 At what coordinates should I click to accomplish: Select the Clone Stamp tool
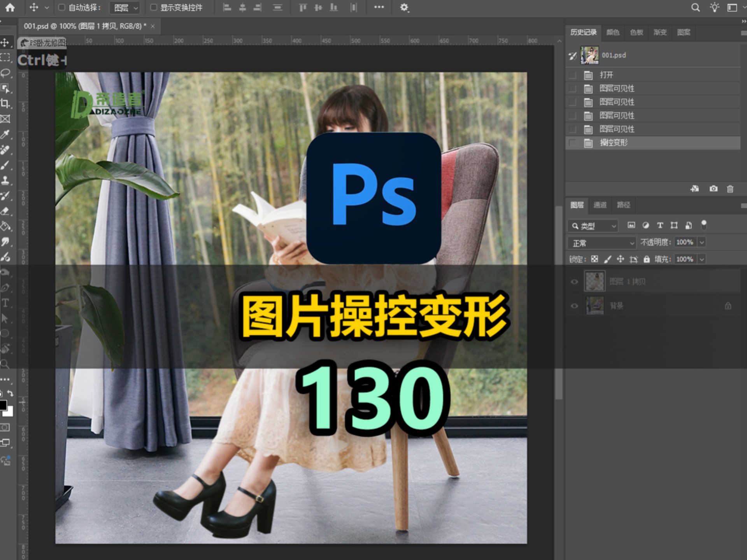[x=5, y=180]
